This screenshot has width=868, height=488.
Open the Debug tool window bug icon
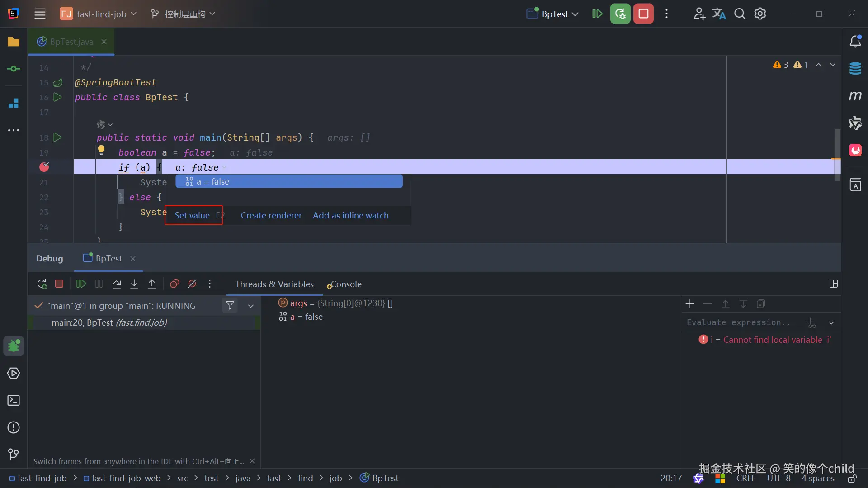14,346
